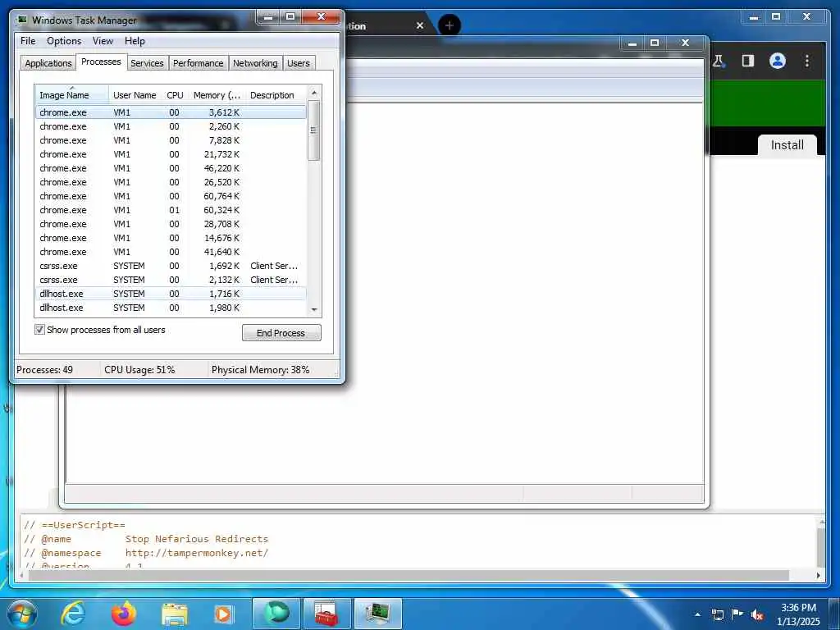The height and width of the screenshot is (630, 840).
Task: Select the Processes tab
Action: 101,62
